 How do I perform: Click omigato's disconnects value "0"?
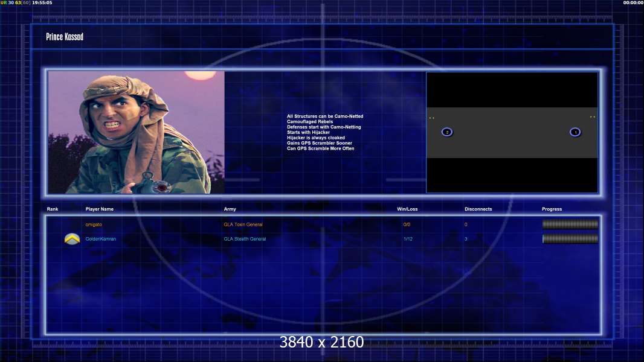(466, 224)
